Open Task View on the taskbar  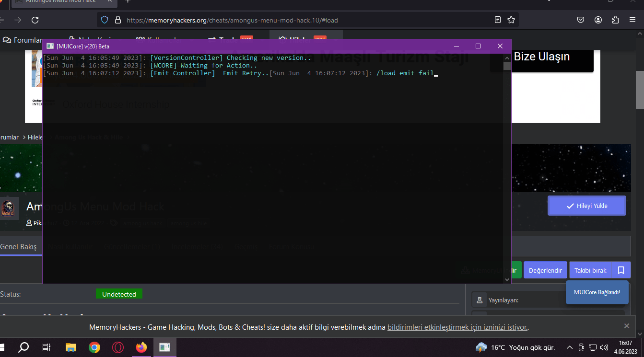pos(47,347)
